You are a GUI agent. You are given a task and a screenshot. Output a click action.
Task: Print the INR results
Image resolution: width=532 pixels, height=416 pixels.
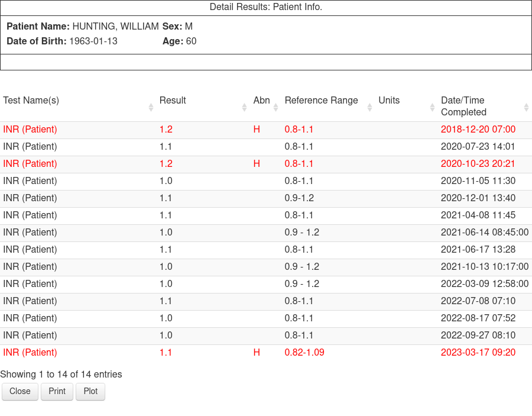(x=57, y=391)
